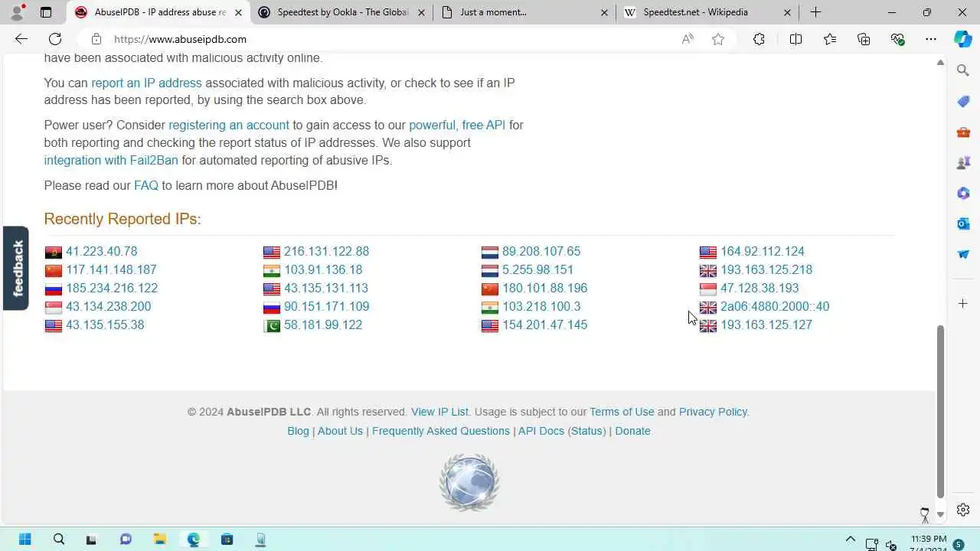Close the AbuseIPDB tab
980x551 pixels.
pos(238,12)
